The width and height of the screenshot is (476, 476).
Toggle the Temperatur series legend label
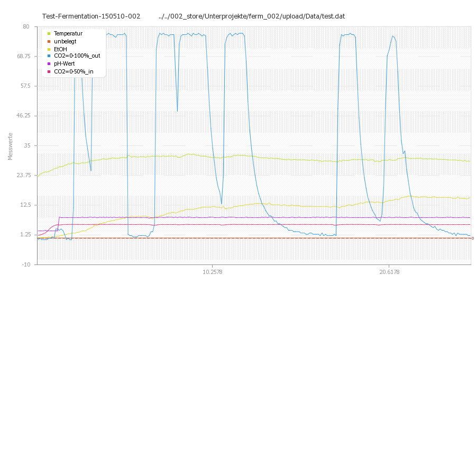(68, 33)
